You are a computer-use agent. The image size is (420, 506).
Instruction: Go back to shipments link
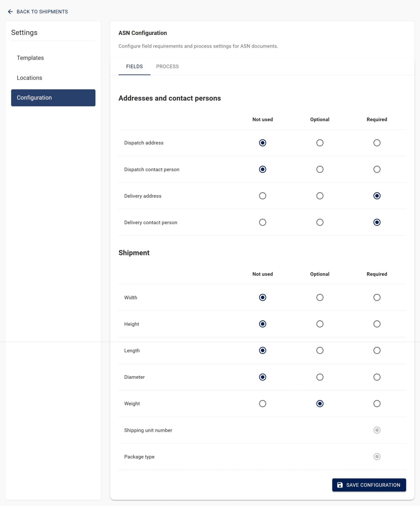tap(42, 12)
